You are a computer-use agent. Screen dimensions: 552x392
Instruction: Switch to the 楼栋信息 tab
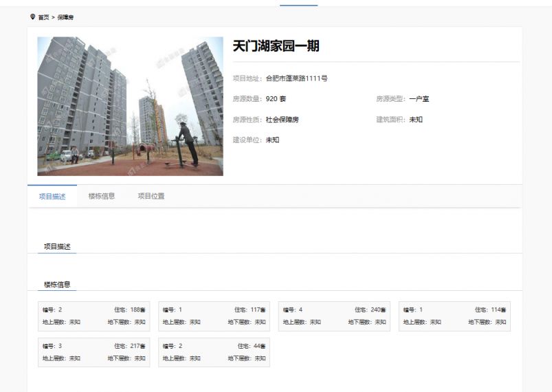[x=101, y=196]
